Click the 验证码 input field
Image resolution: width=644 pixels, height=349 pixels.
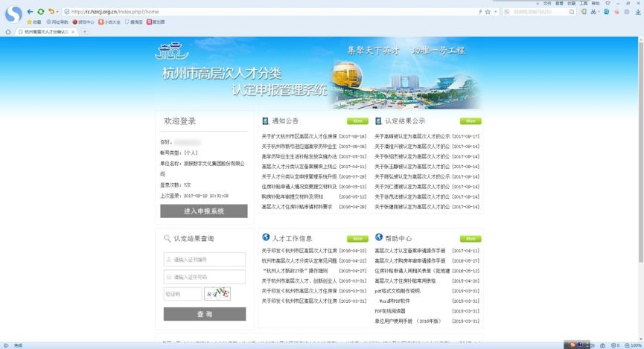(182, 294)
